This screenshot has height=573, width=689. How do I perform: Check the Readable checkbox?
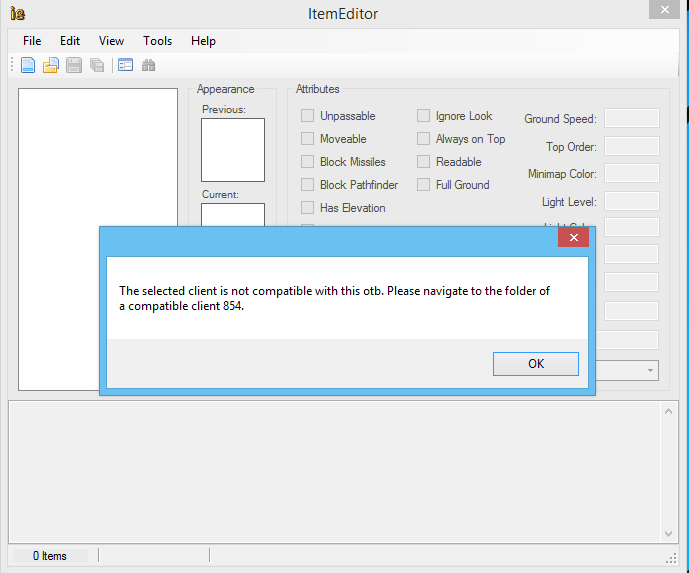point(423,162)
